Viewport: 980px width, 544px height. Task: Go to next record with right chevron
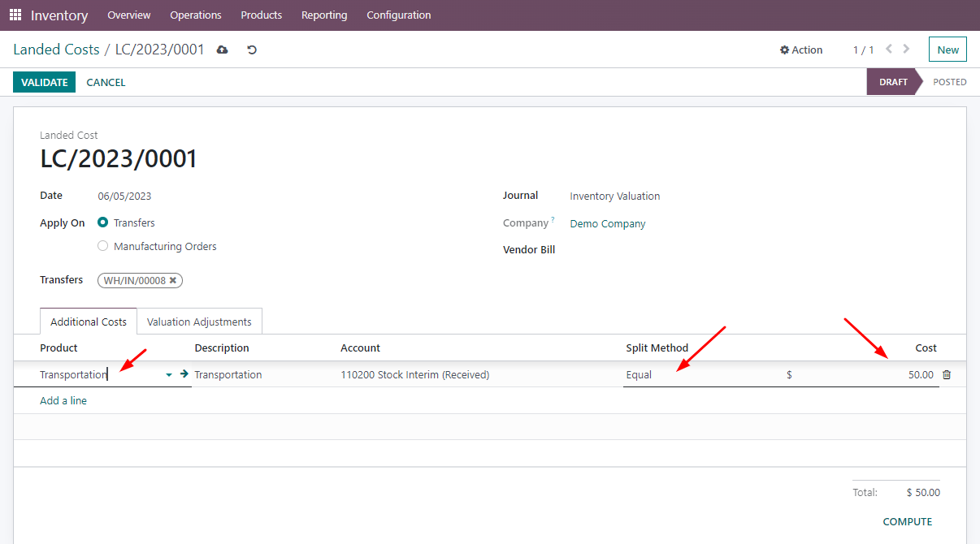click(x=906, y=49)
